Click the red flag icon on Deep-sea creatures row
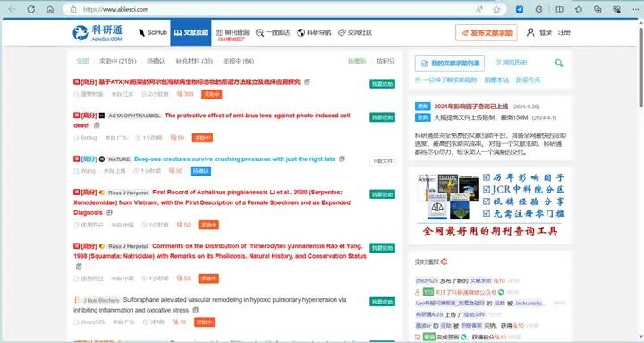644x343 pixels. pyautogui.click(x=76, y=159)
